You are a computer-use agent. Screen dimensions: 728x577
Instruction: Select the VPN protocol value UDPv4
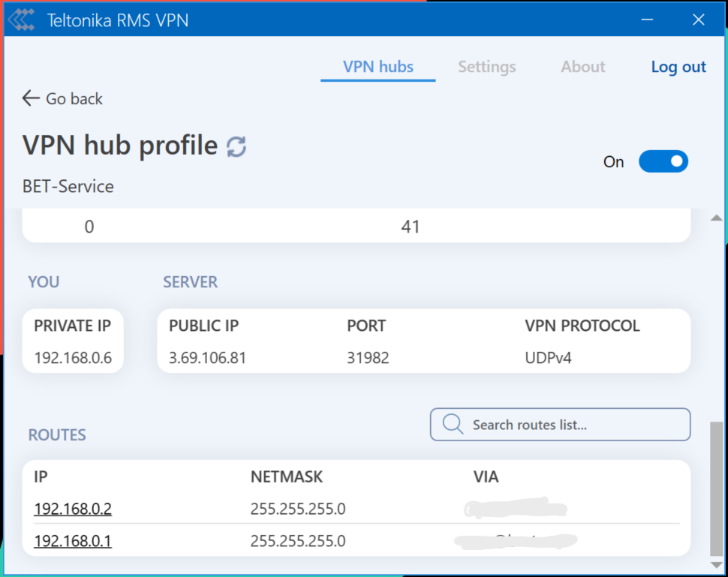point(549,358)
